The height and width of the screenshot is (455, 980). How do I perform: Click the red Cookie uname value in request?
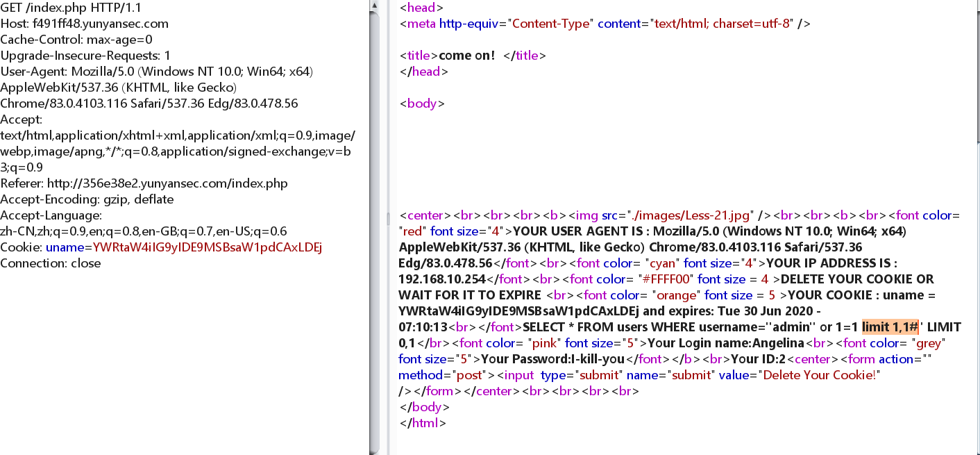tap(207, 247)
